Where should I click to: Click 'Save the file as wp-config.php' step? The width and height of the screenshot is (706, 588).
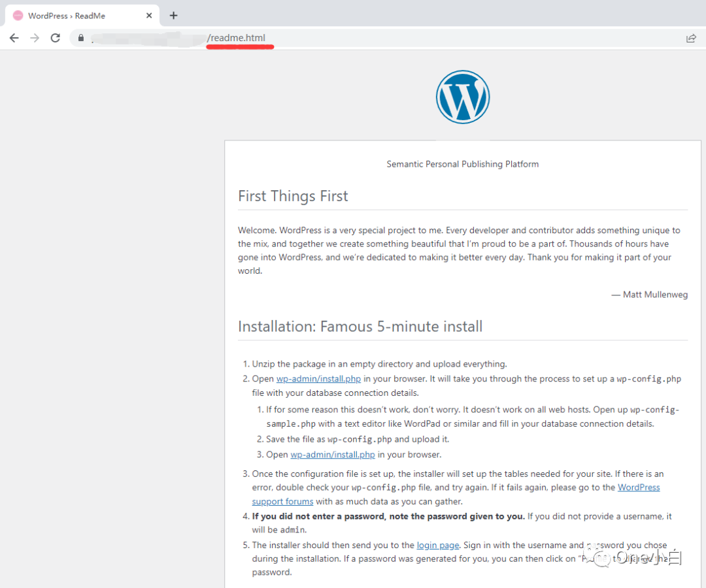click(x=358, y=439)
